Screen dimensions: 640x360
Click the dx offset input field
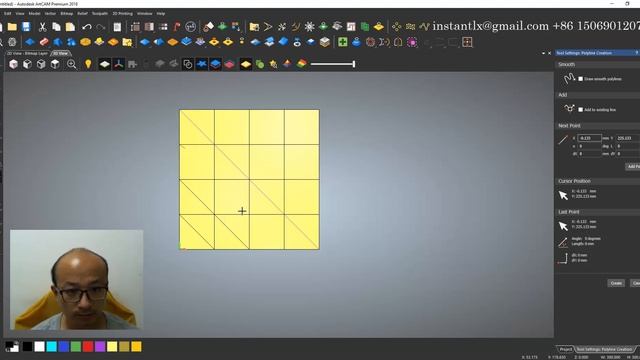click(589, 153)
